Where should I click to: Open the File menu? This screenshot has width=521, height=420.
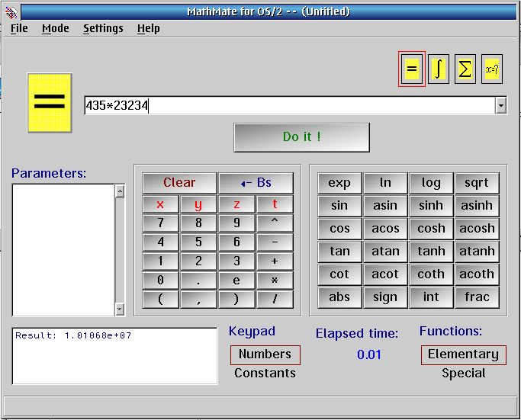[19, 28]
